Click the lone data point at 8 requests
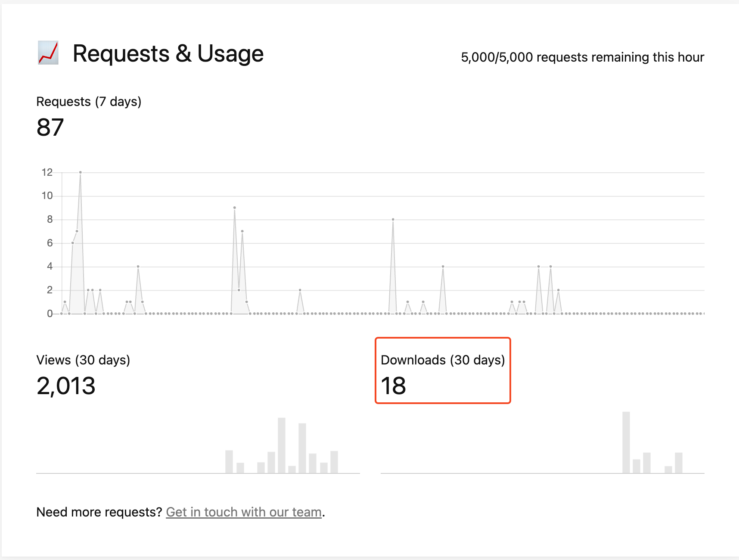Viewport: 739px width, 560px height. [393, 220]
